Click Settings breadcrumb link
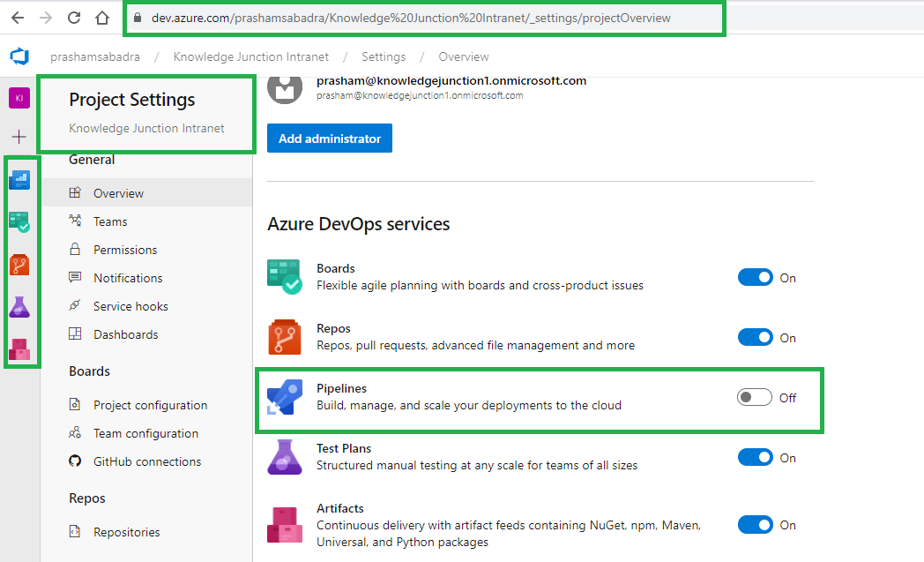The height and width of the screenshot is (562, 924). pyautogui.click(x=384, y=56)
